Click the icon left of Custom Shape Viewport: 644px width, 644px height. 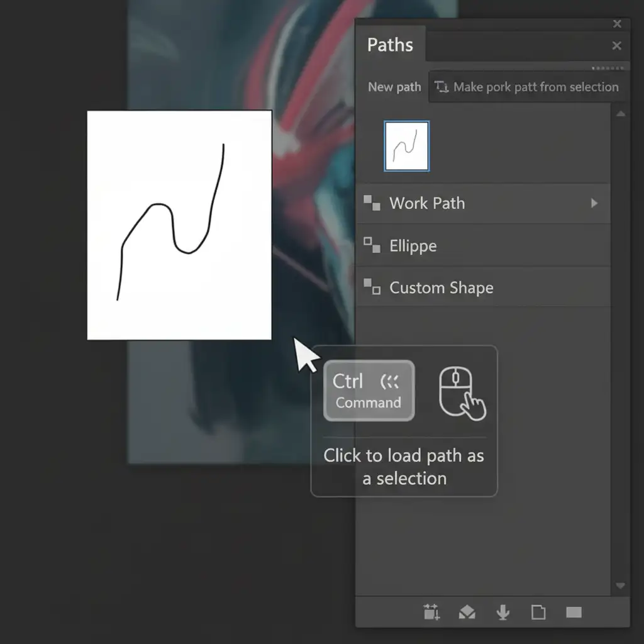click(372, 287)
